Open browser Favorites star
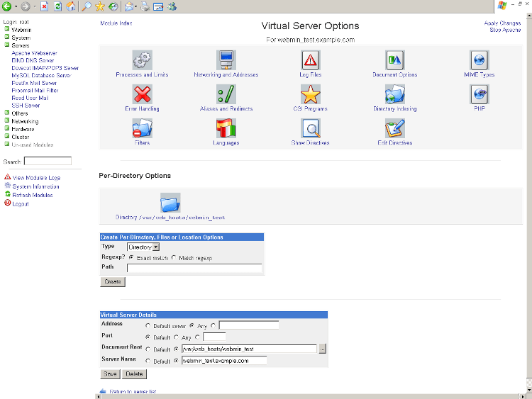The height and width of the screenshot is (399, 532). tap(100, 6)
